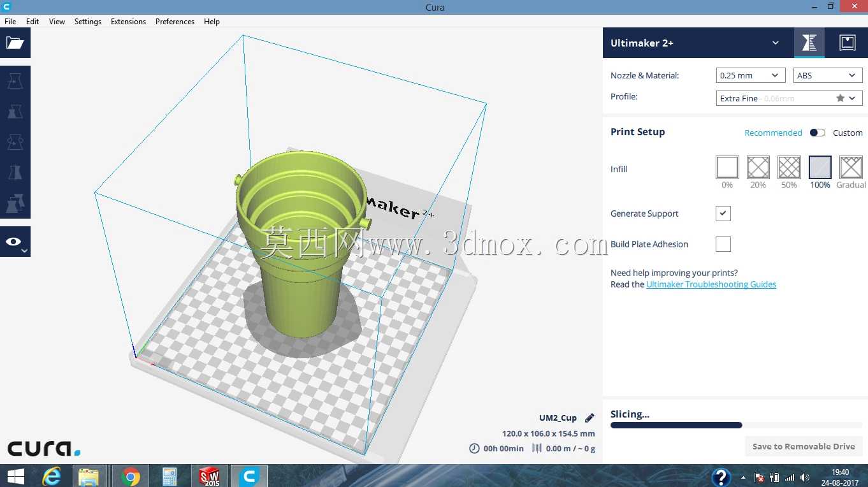Open the ABS material dropdown

[x=828, y=75]
